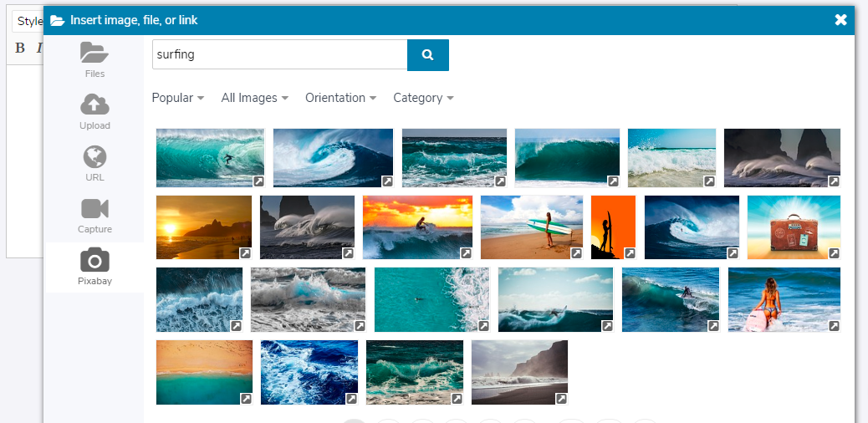Select the bottom-row teal breaking wave thumbnail
Screen dimensions: 868x423
(415, 372)
